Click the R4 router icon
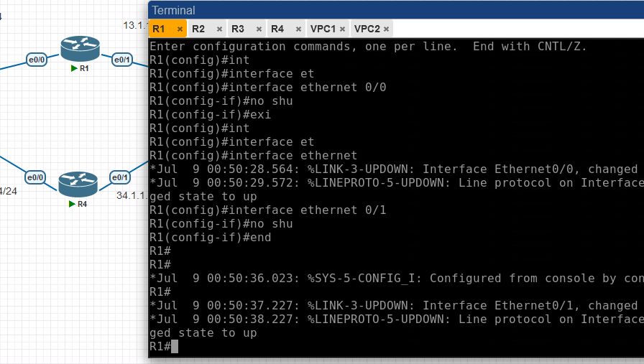Image resolution: width=644 pixels, height=364 pixels. pos(76,183)
